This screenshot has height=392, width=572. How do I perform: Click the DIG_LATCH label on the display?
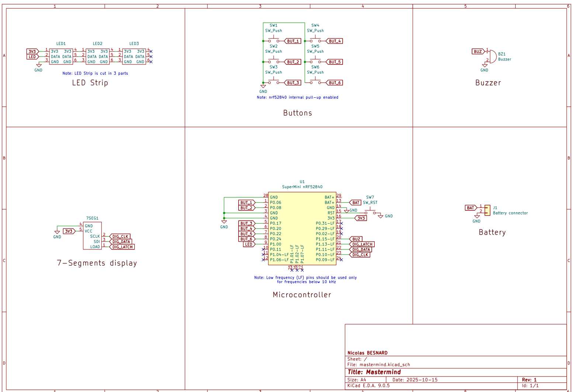(x=122, y=247)
